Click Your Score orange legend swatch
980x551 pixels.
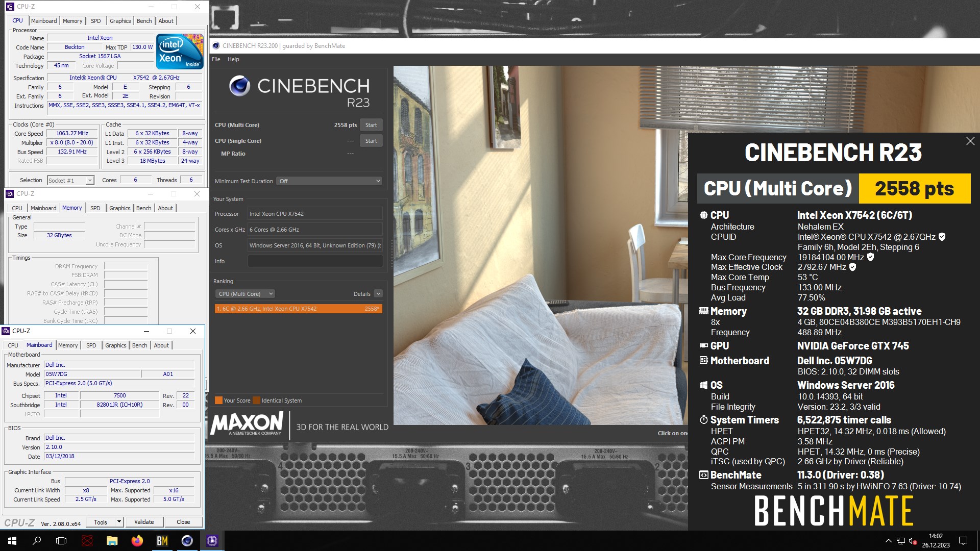click(x=218, y=400)
